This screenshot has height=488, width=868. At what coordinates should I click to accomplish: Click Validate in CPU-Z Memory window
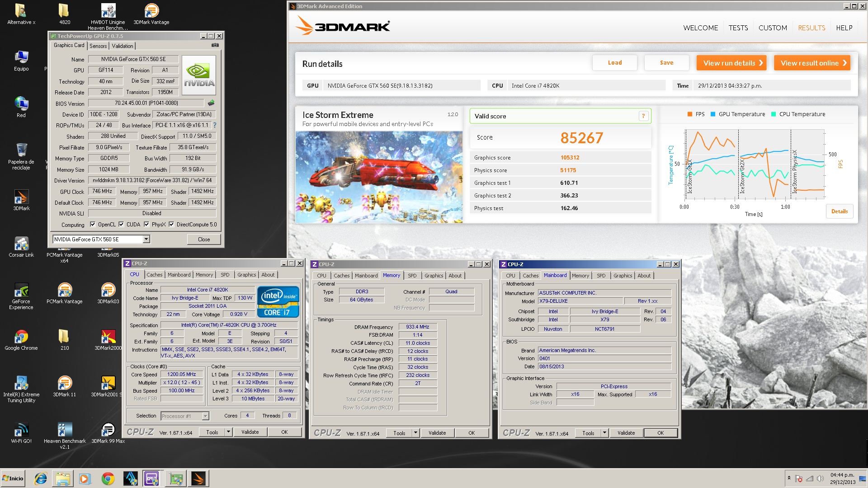[x=437, y=433]
